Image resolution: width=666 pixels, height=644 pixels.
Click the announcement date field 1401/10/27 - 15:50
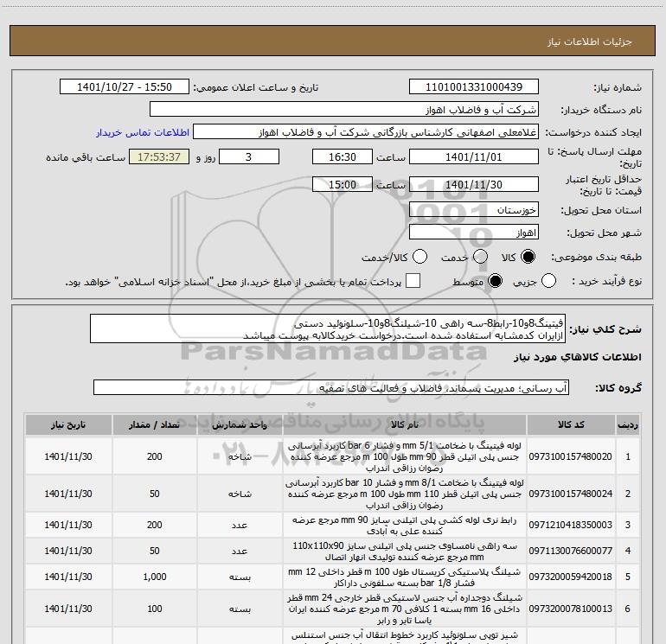(125, 87)
